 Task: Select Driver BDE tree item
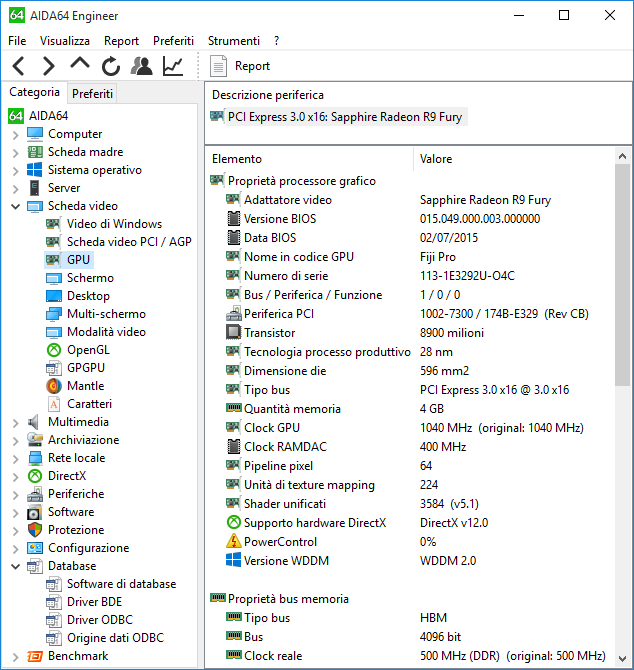coord(84,602)
